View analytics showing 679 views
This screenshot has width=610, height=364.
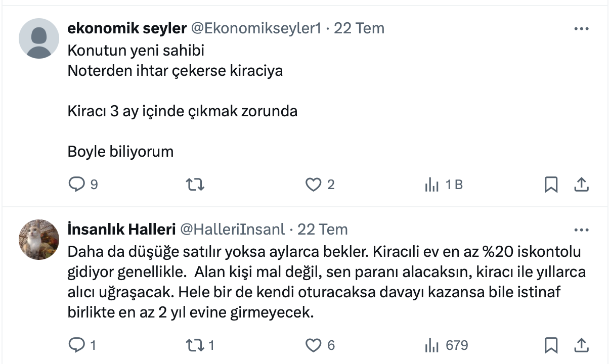431,345
